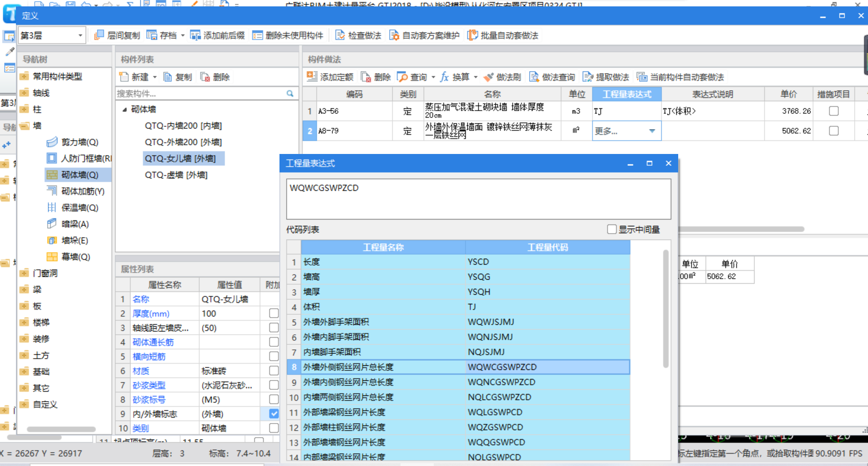
Task: Click the 当前构件自动套做法 icon
Action: (642, 77)
